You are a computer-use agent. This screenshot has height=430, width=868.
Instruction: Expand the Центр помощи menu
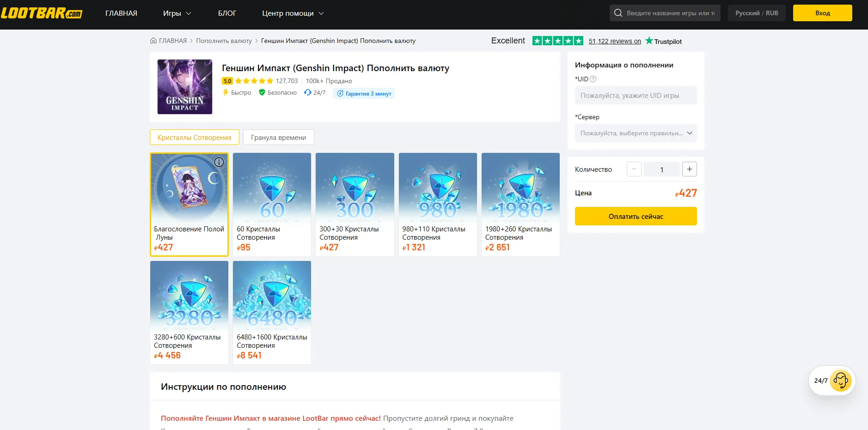(x=293, y=13)
